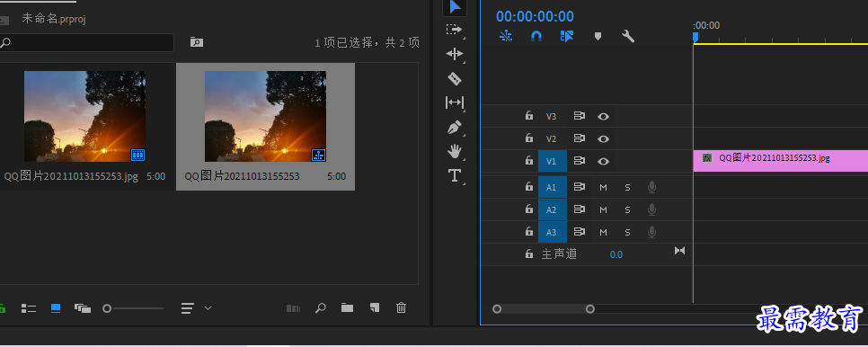
Task: Select the left timeline zoom scrollbar handle
Action: 497,309
